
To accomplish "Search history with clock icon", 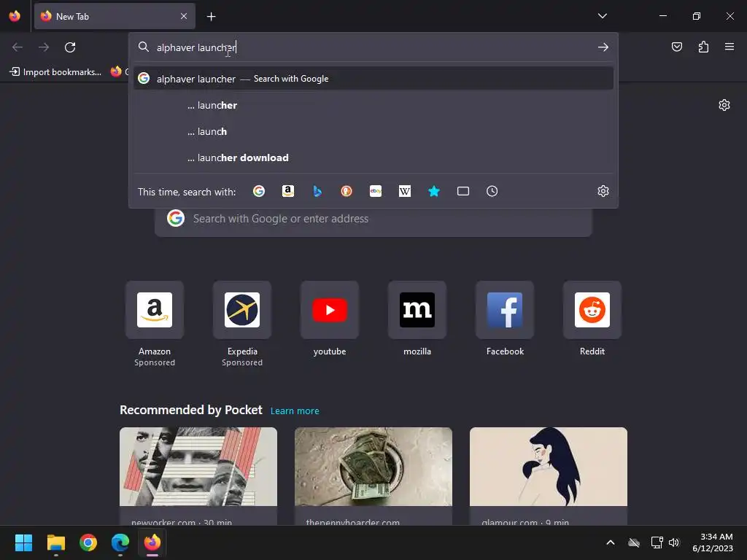I will pos(492,192).
